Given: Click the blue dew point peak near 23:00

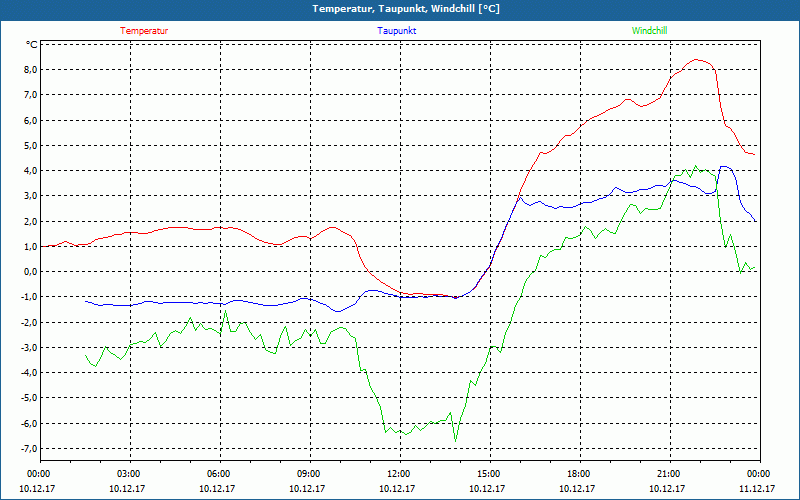Looking at the screenshot, I should click(724, 166).
